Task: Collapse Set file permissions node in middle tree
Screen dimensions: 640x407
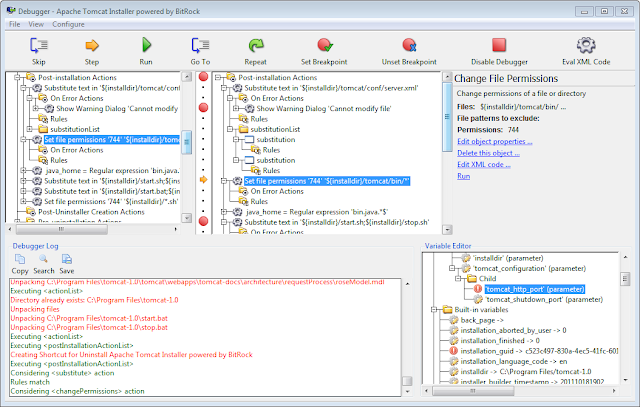Action: (x=224, y=181)
